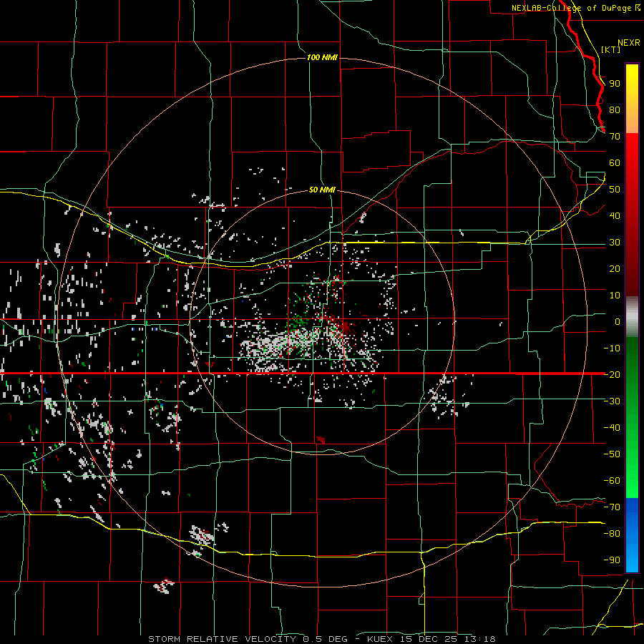The image size is (644, 644).
Task: Click the [KT] units label above scale
Action: click(x=611, y=49)
